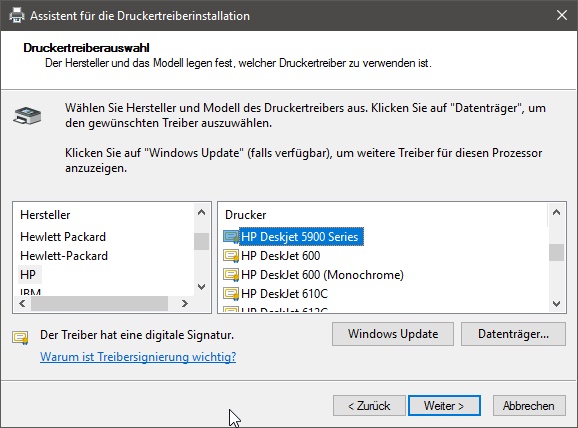Click the HP DeskJet 600 (Monochrome) certificate icon
The width and height of the screenshot is (578, 428).
pos(231,275)
